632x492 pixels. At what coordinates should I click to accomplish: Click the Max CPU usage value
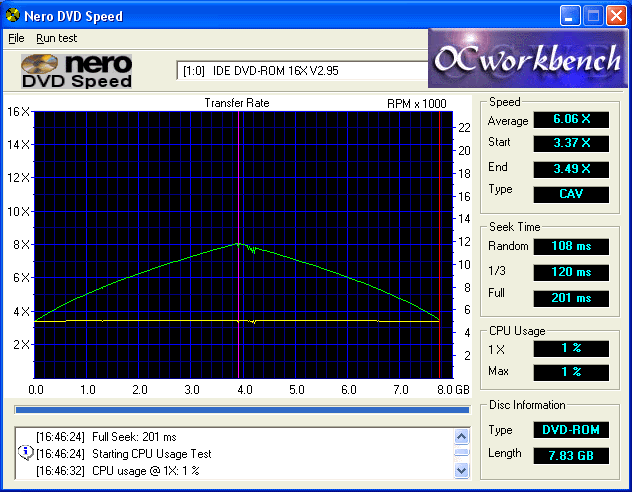pos(571,372)
